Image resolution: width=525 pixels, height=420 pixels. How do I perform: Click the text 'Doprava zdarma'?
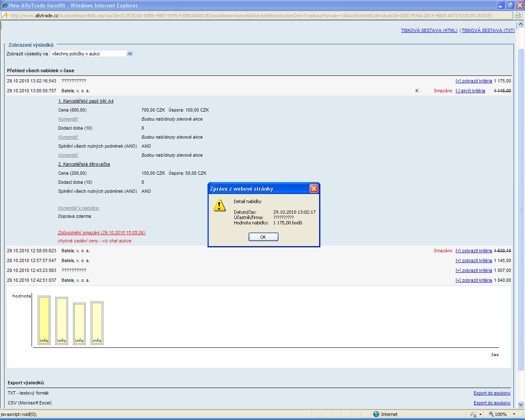(75, 216)
